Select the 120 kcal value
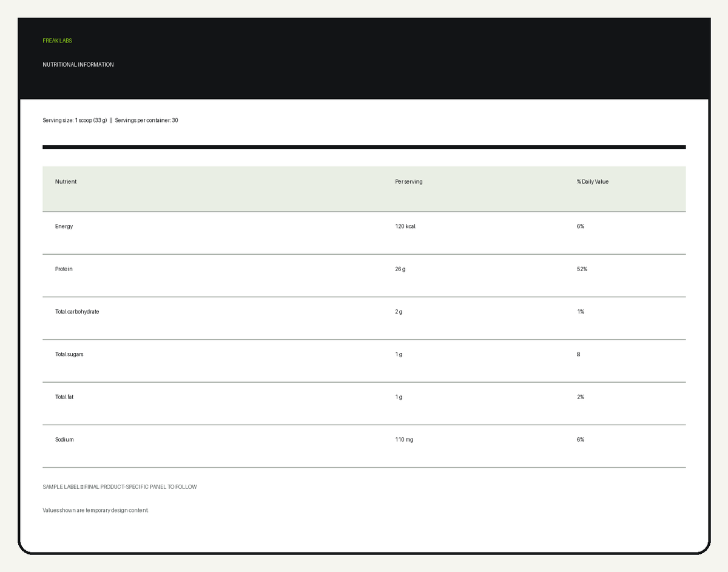The height and width of the screenshot is (572, 728). click(405, 226)
